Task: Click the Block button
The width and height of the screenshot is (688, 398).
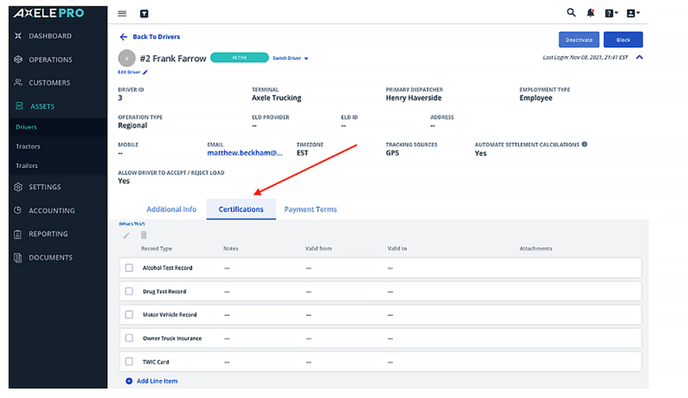Action: 623,40
